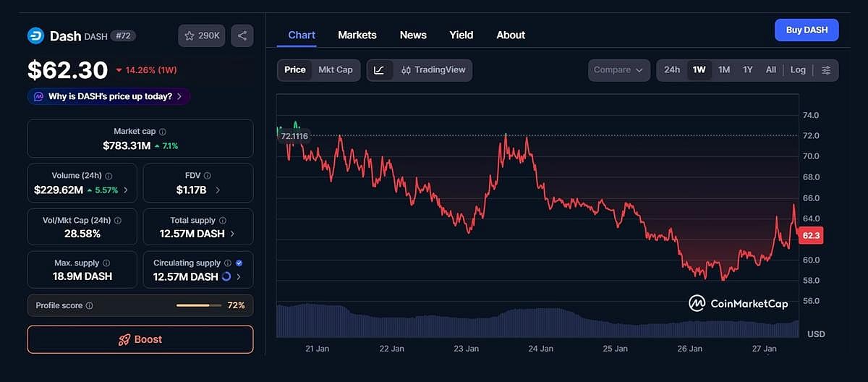
Task: Click the #72 rank badge
Action: point(123,35)
